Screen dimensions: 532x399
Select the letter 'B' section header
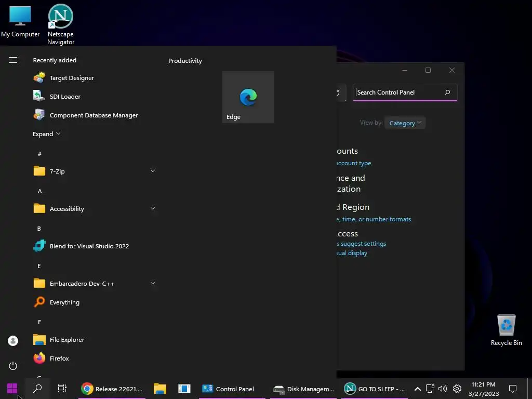coord(39,229)
